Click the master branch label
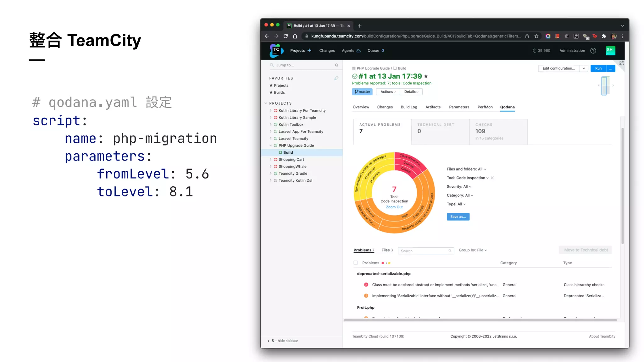644x362 pixels. coord(362,92)
